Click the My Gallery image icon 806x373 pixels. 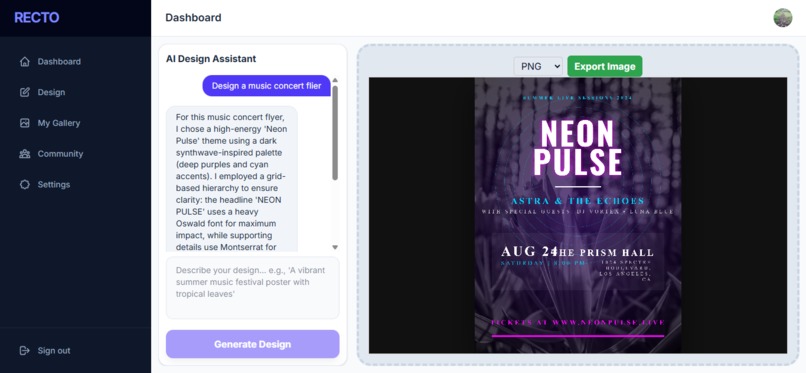(25, 123)
